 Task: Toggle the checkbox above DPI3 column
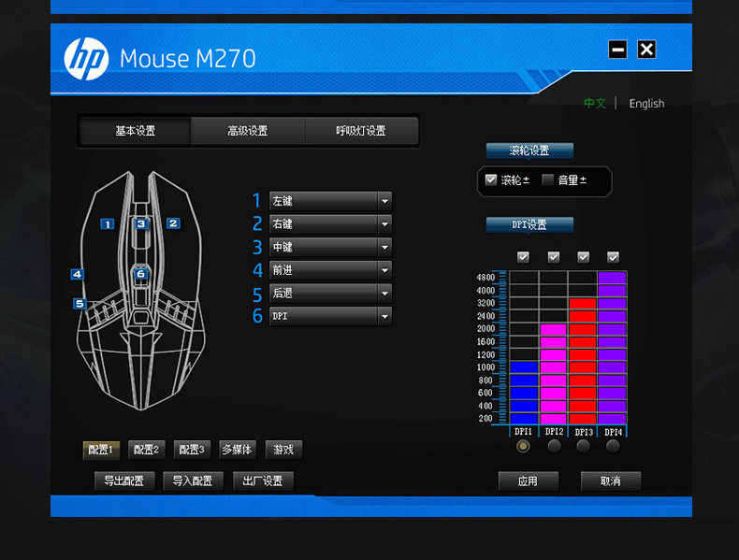[x=583, y=257]
